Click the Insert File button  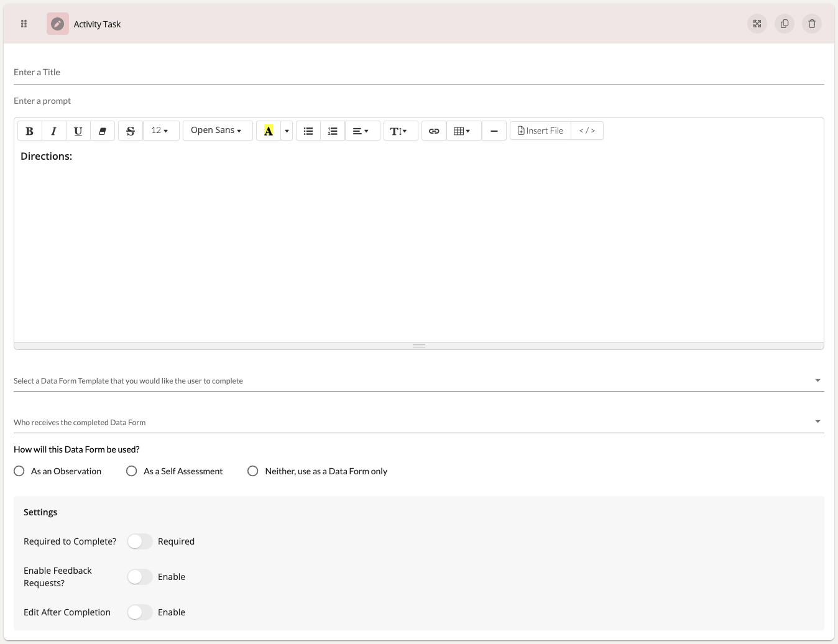point(540,131)
